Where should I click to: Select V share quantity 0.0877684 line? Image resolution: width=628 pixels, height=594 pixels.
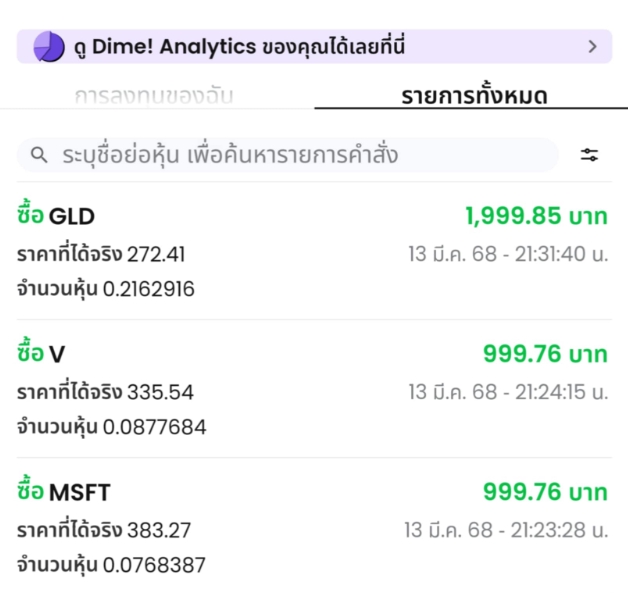point(112,427)
